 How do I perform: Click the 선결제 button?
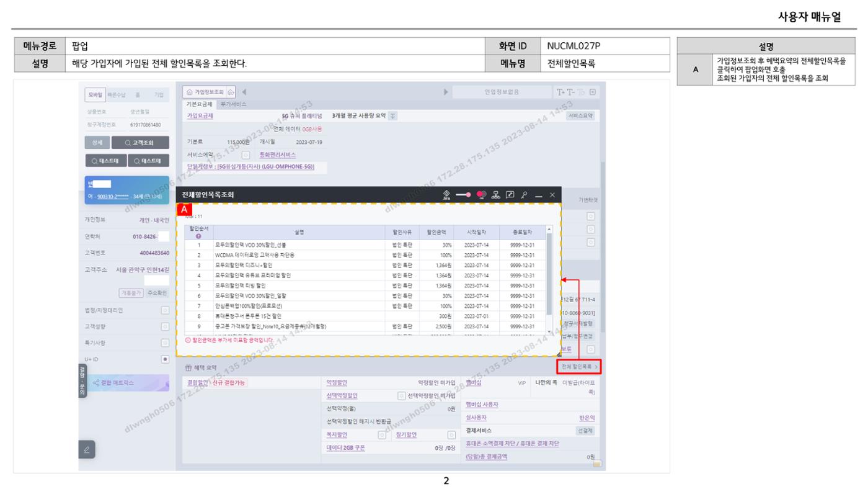[x=585, y=430]
